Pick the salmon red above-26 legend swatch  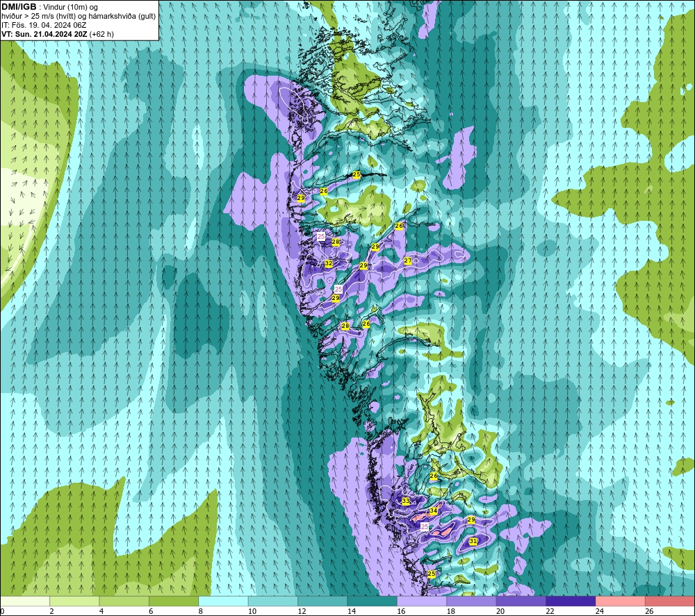tap(670, 601)
